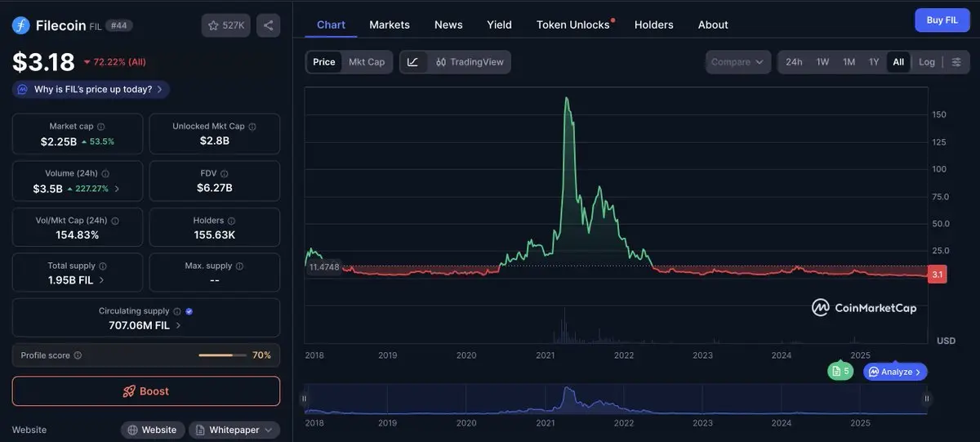This screenshot has width=980, height=442.
Task: Click the Profile score info icon
Action: tap(78, 355)
